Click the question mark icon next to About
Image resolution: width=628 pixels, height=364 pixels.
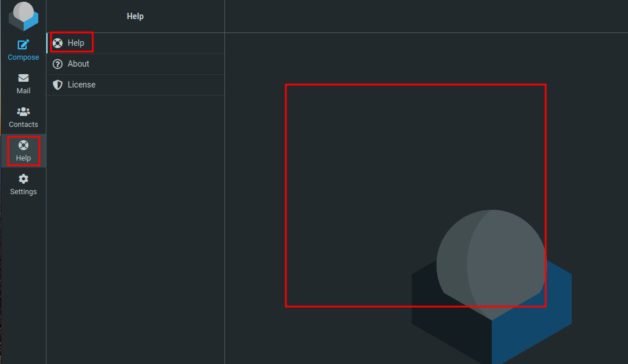(x=57, y=63)
